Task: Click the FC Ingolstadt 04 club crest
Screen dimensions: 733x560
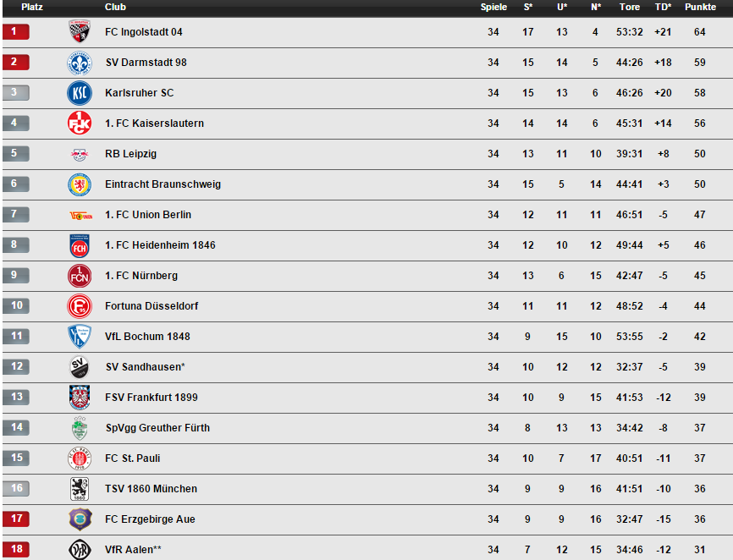Action: tap(80, 32)
